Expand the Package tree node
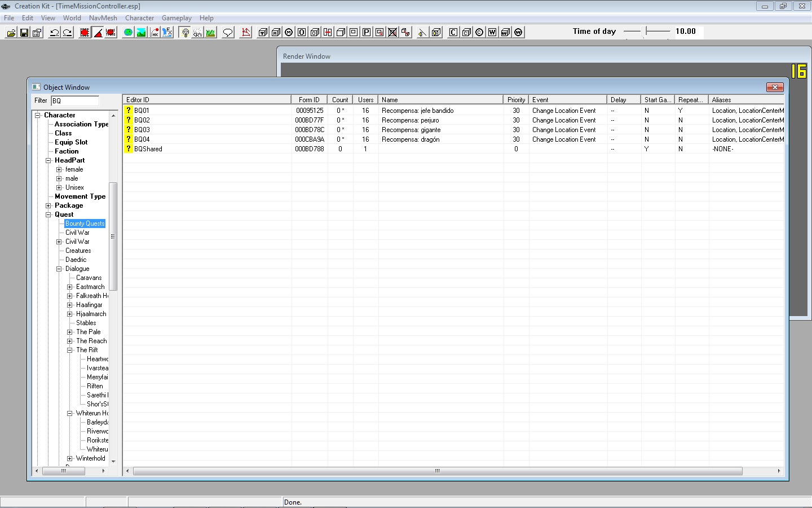Image resolution: width=812 pixels, height=508 pixels. pyautogui.click(x=48, y=205)
